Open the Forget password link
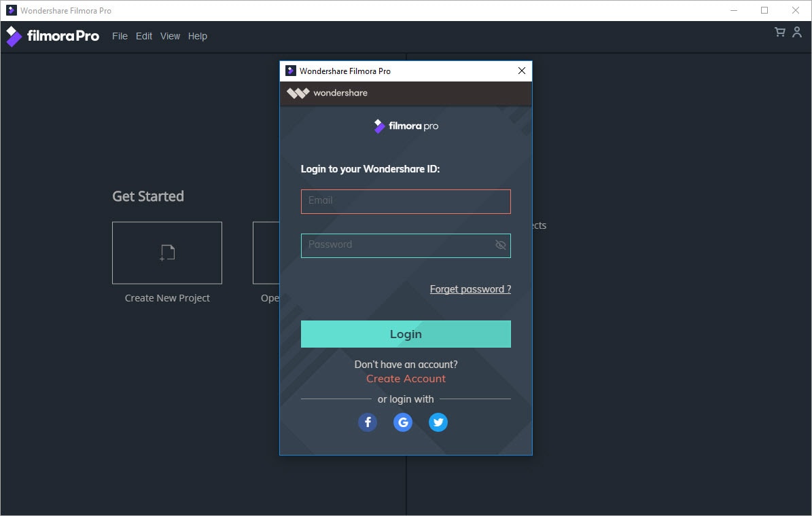The width and height of the screenshot is (812, 516). [x=470, y=289]
